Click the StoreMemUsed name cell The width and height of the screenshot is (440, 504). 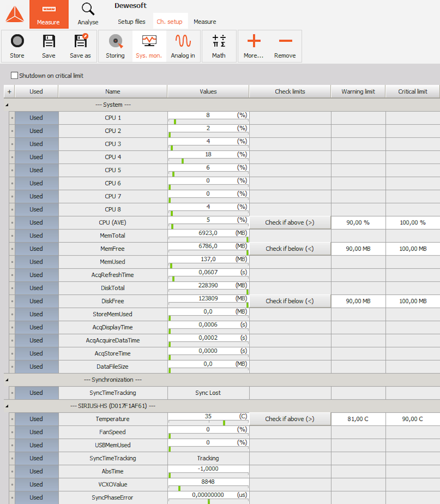(113, 314)
